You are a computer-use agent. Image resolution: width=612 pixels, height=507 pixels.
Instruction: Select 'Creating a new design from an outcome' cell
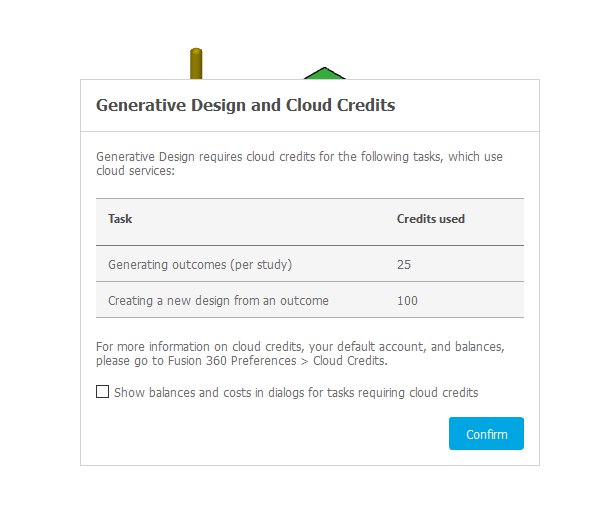tap(218, 300)
